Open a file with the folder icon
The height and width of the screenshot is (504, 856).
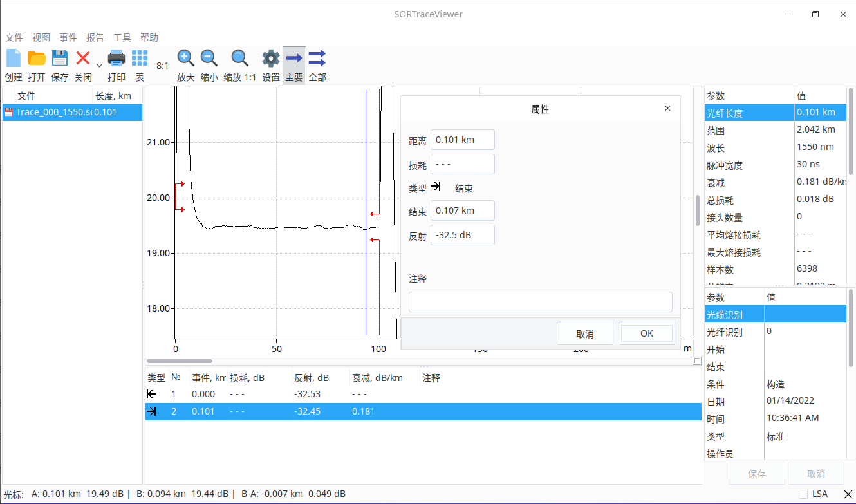click(37, 59)
